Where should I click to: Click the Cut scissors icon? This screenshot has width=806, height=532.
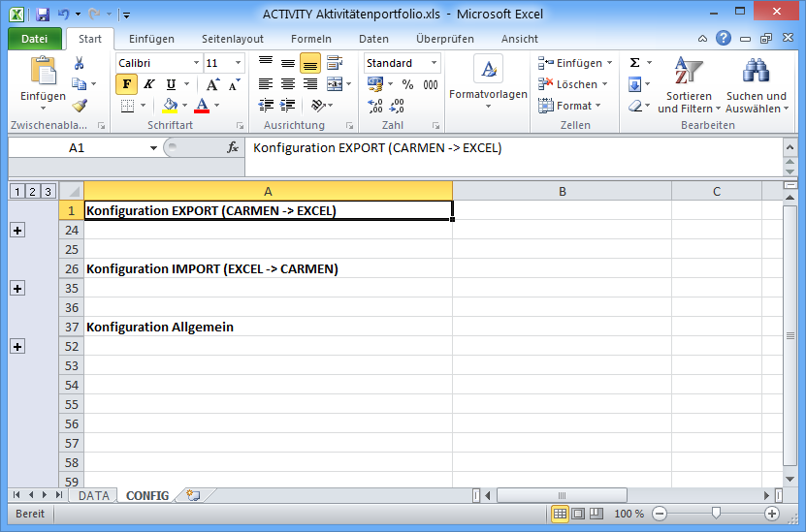coord(80,63)
